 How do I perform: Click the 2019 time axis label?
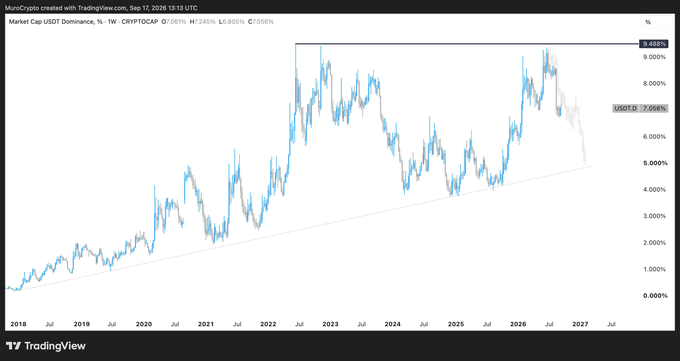coord(82,324)
